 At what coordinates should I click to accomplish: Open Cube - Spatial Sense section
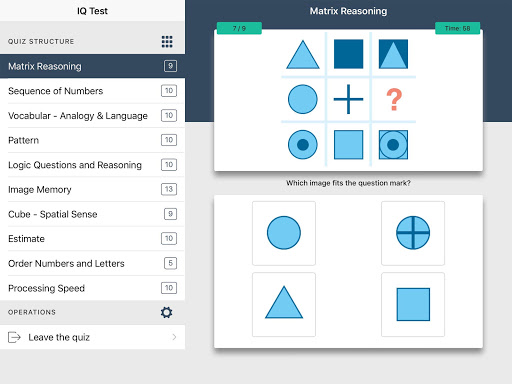[92, 214]
